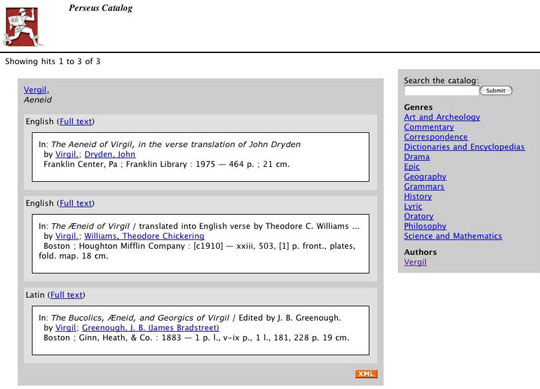Browse the History genre
The width and height of the screenshot is (540, 389).
[x=418, y=197]
